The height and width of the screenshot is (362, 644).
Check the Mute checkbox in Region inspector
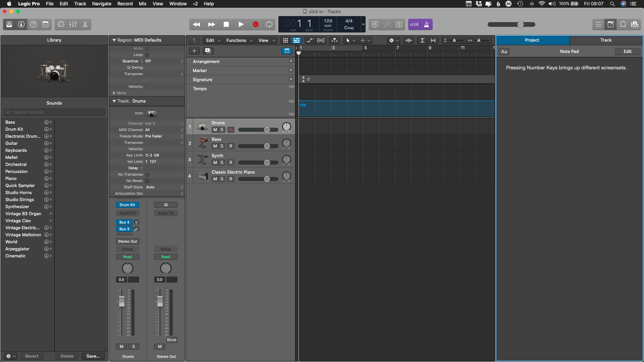coord(147,49)
